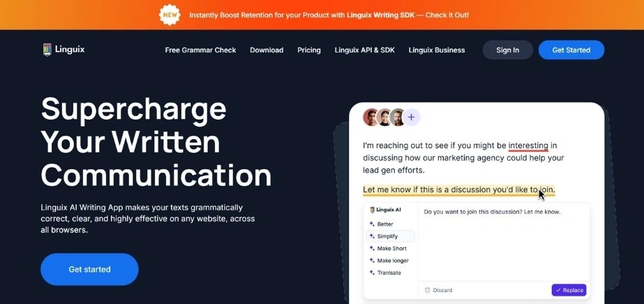Click the "Linguix AI" panel title
Screen dimensions: 644x304
pos(389,210)
